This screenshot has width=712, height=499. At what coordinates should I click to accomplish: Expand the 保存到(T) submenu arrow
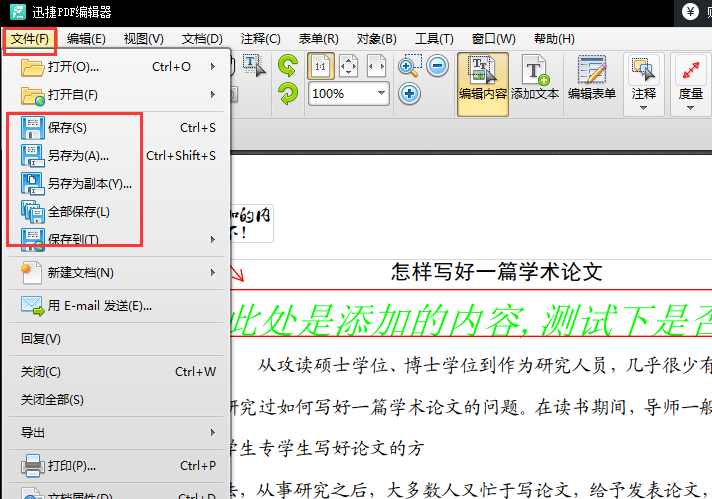pos(213,239)
